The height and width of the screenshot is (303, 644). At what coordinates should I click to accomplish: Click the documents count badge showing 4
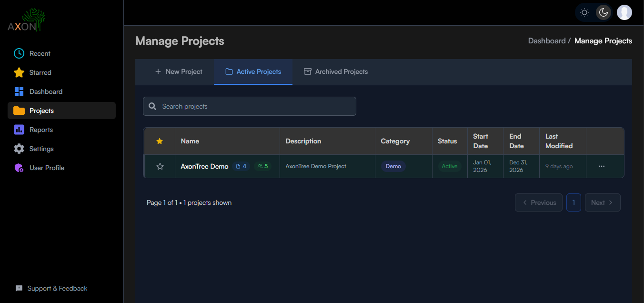pyautogui.click(x=241, y=166)
